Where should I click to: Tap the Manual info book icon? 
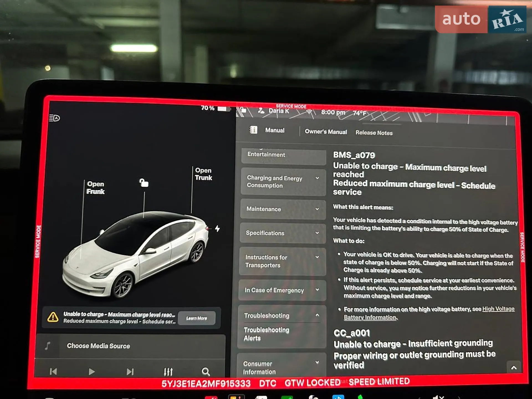click(x=254, y=130)
